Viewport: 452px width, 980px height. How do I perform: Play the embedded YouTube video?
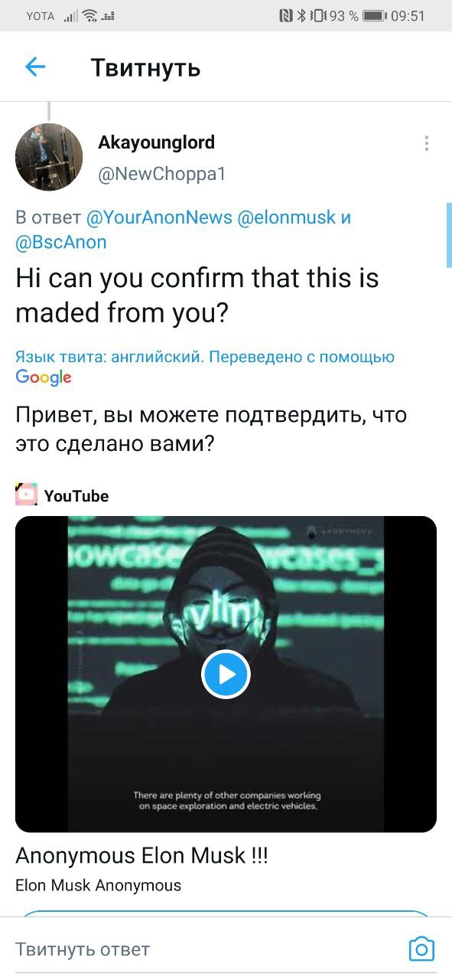pos(226,674)
